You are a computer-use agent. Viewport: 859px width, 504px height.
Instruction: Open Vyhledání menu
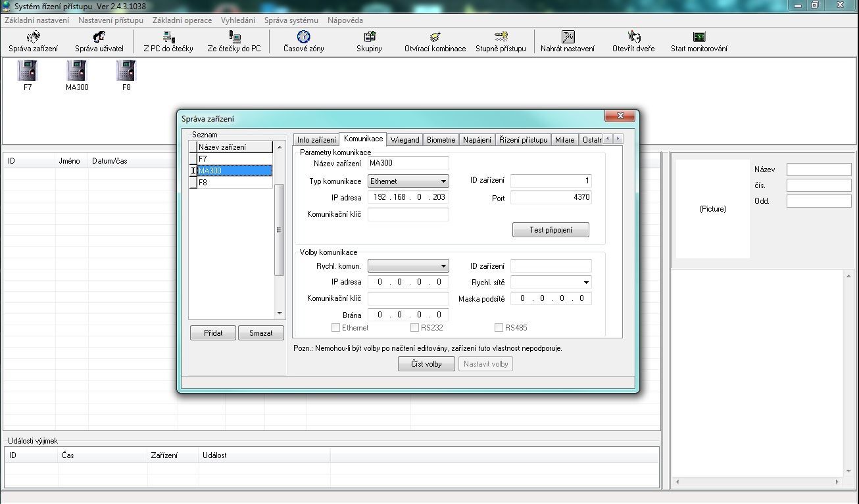pyautogui.click(x=238, y=20)
